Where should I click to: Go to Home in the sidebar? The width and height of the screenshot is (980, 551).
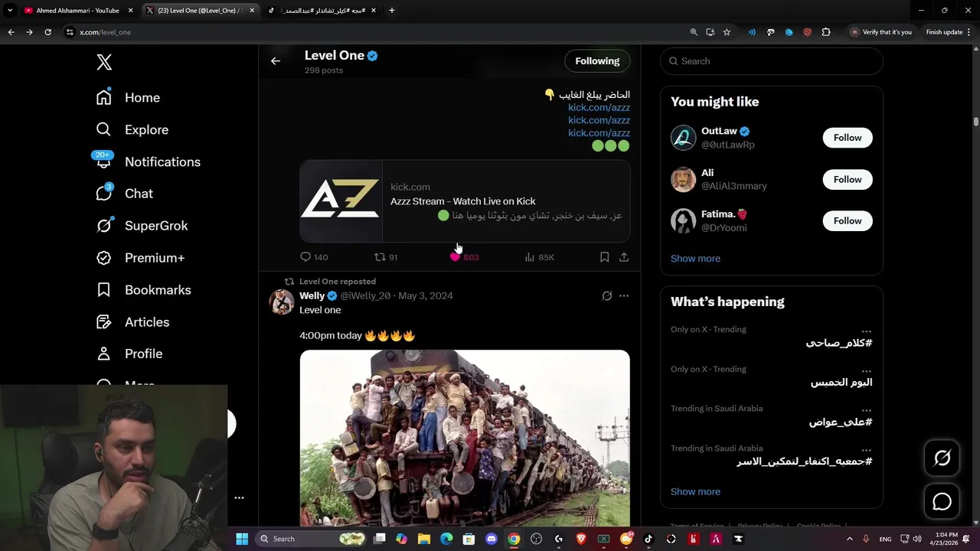[x=129, y=98]
